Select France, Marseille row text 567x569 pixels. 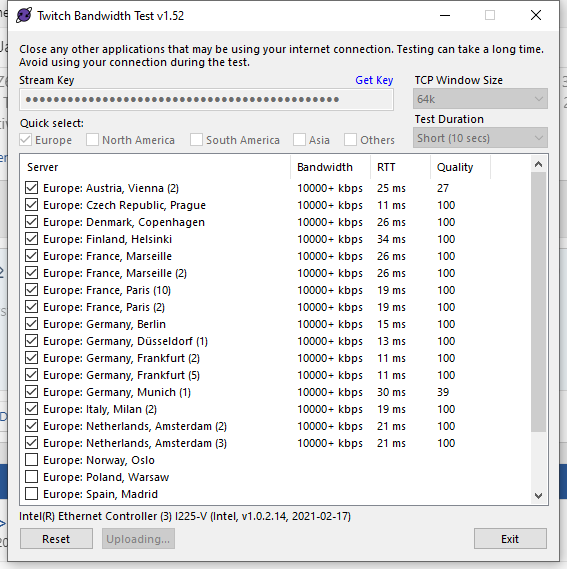coord(107,256)
